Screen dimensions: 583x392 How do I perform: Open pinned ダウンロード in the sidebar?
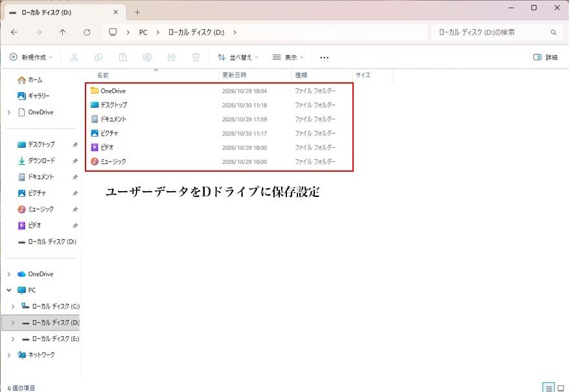tap(36, 161)
